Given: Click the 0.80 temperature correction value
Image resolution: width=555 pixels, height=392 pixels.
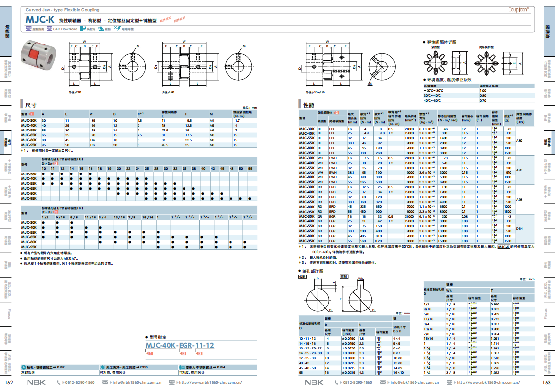Looking at the screenshot, I should pyautogui.click(x=483, y=96).
